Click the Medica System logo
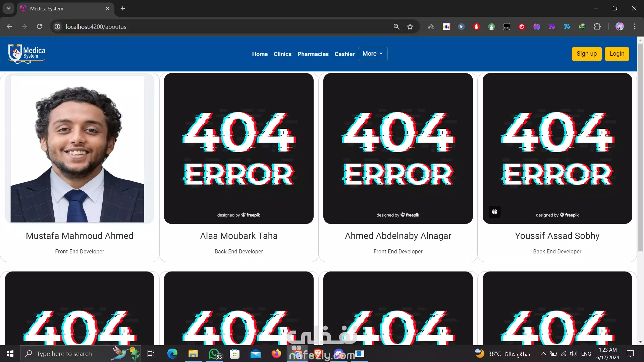 pos(27,54)
